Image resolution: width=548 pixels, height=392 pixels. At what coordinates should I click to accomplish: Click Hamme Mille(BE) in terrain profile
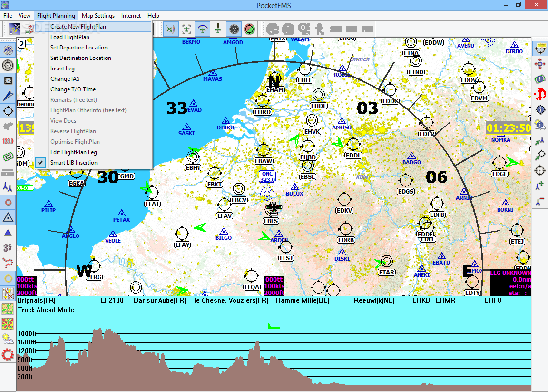(x=303, y=301)
